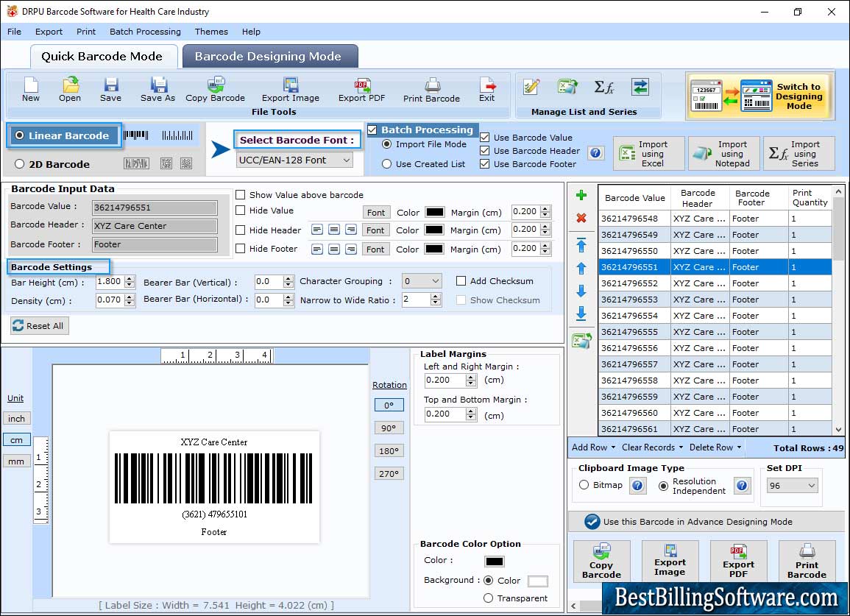
Task: Check the Hide Header option
Action: [240, 230]
